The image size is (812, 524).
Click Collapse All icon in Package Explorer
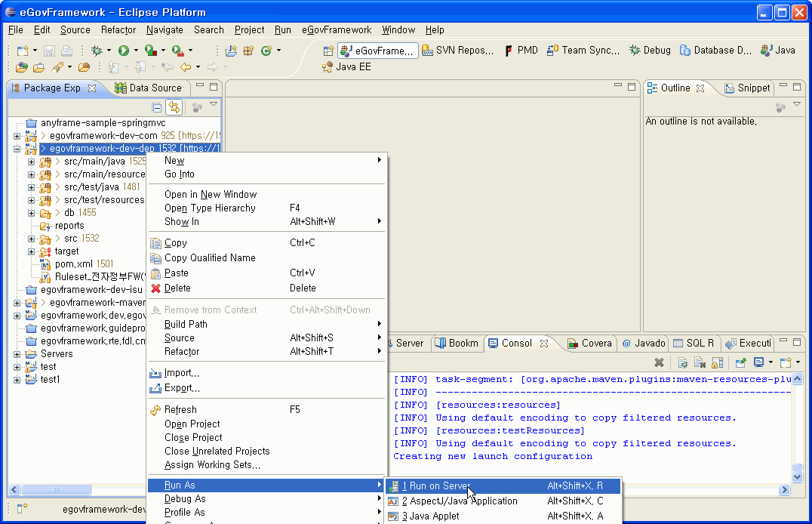(157, 107)
